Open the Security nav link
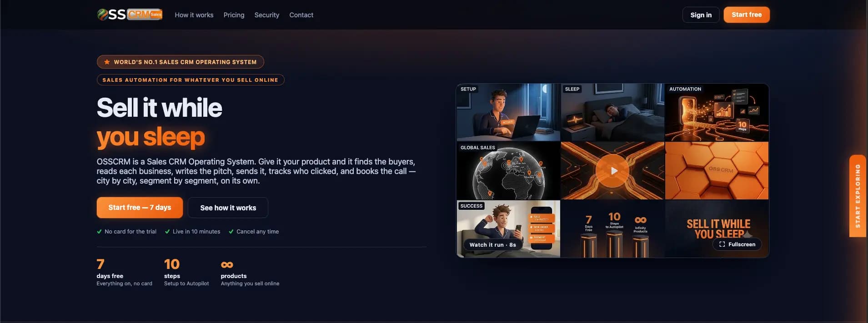The width and height of the screenshot is (868, 323). pos(267,15)
